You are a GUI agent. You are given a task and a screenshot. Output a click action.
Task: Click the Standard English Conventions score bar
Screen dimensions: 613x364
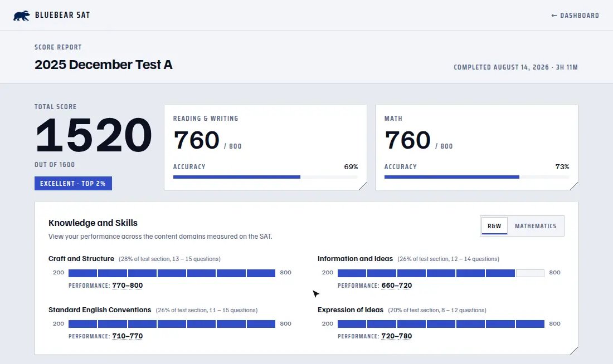[172, 323]
